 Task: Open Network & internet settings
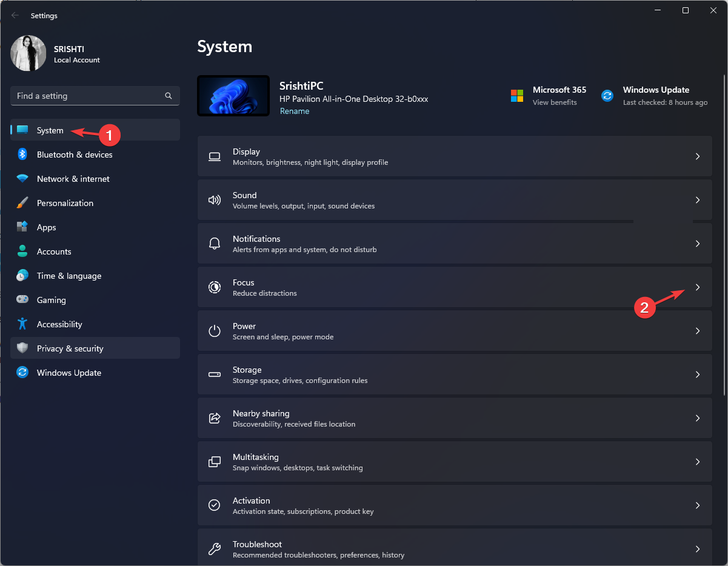(95, 179)
